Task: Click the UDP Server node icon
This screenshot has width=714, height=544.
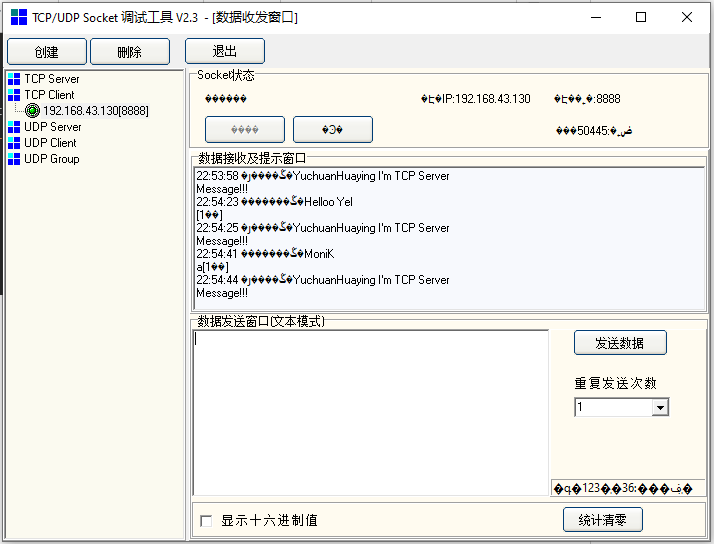Action: (x=14, y=127)
